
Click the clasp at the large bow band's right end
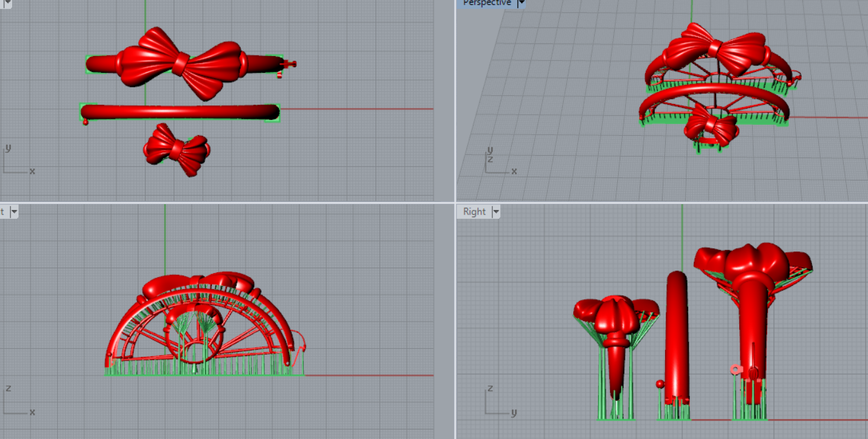tap(289, 63)
